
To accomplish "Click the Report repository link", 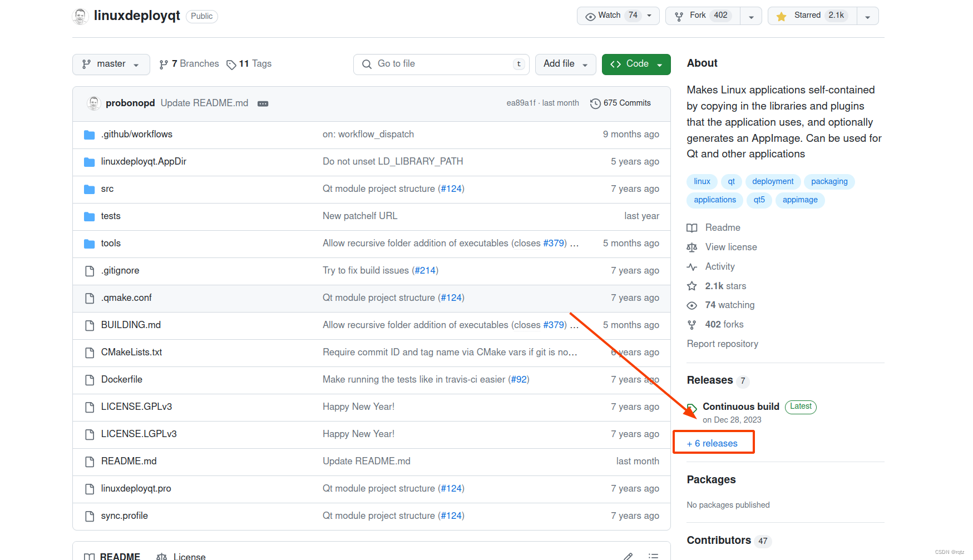I will pos(722,344).
